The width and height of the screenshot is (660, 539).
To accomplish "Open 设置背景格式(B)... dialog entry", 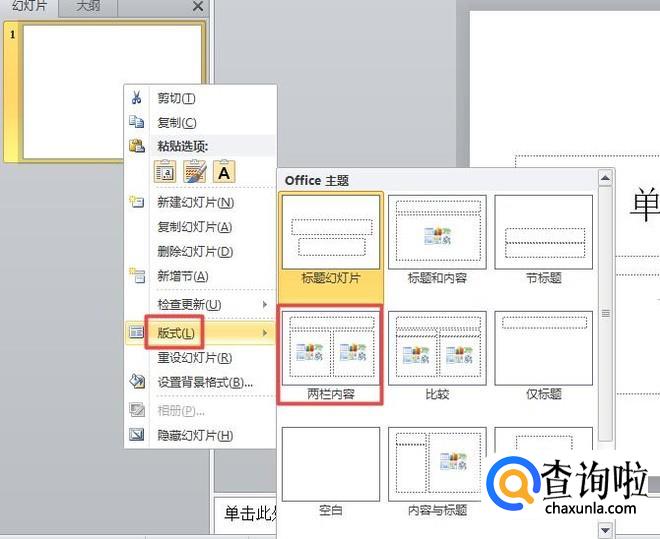I will coord(200,382).
